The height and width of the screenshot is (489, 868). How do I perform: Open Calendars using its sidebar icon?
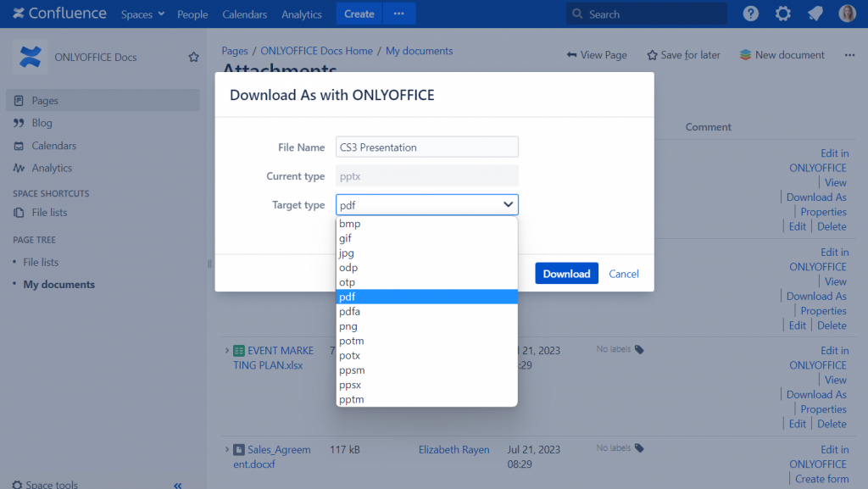pos(18,145)
